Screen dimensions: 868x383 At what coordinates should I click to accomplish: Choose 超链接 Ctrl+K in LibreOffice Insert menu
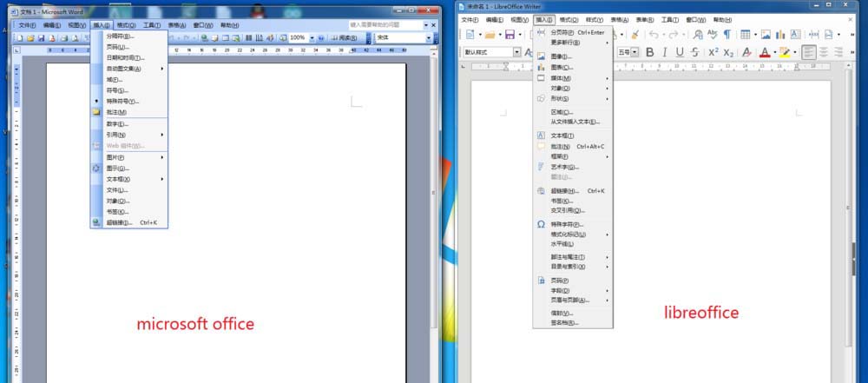572,191
